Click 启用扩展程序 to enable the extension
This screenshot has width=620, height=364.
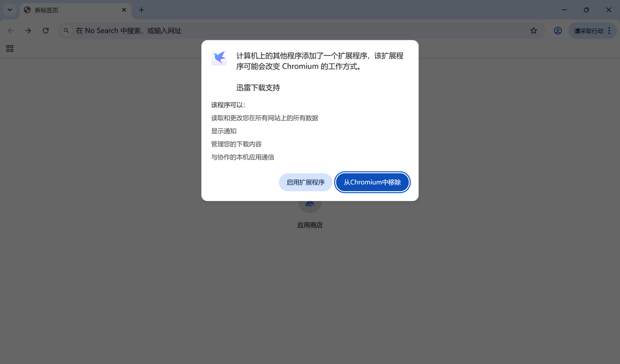pos(305,182)
